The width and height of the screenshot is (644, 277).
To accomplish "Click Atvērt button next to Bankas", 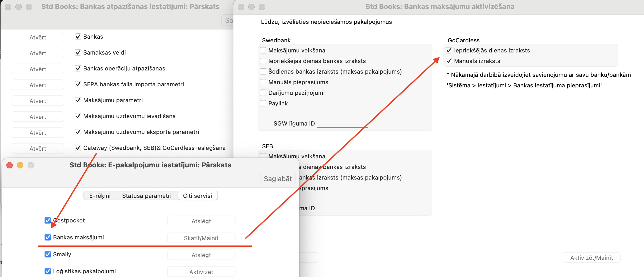I will point(38,37).
